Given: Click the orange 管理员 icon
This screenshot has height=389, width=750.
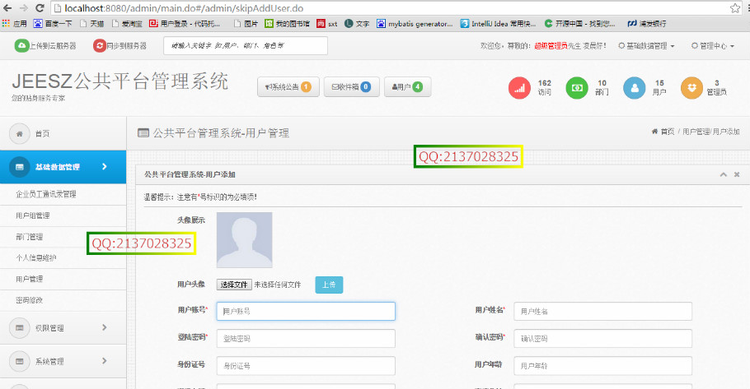Looking at the screenshot, I should click(692, 88).
